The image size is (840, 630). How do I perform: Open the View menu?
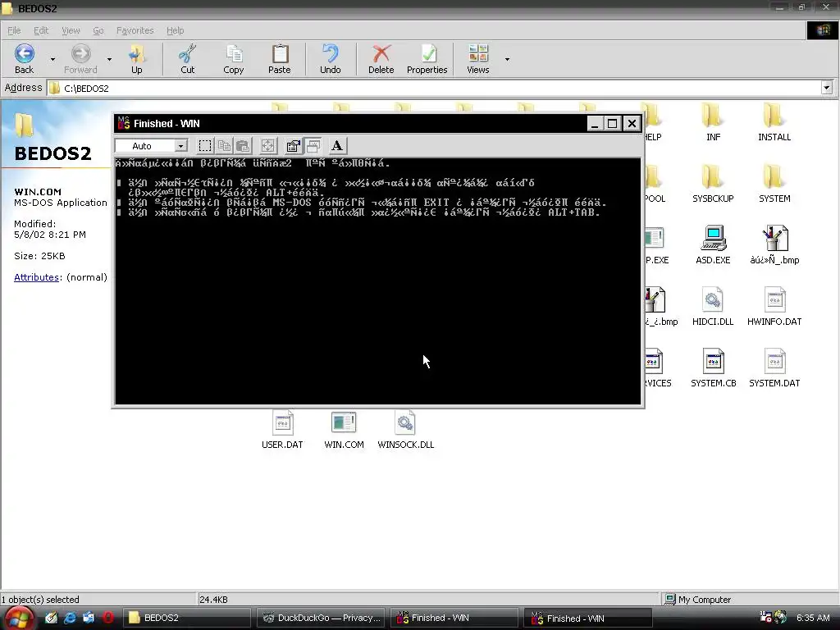pyautogui.click(x=71, y=30)
